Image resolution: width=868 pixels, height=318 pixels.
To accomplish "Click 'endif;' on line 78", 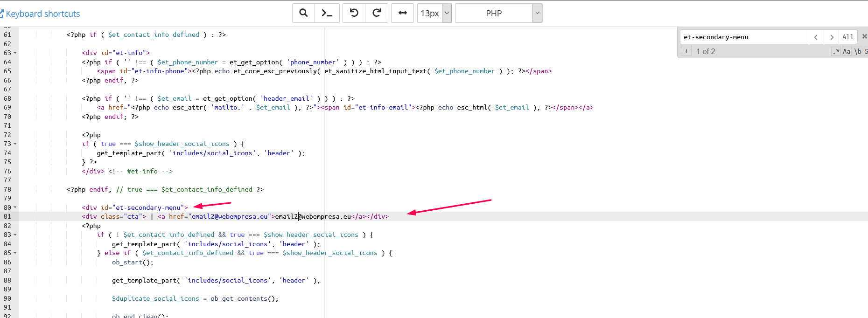I will click(101, 189).
